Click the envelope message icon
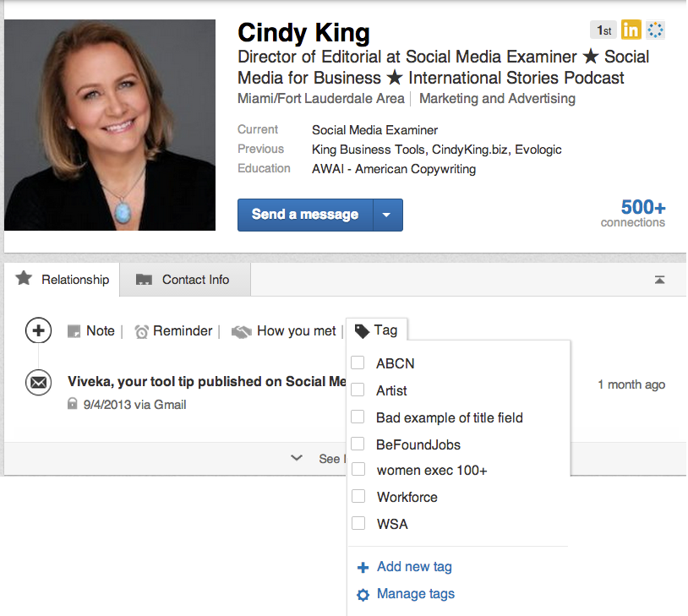This screenshot has width=688, height=616. point(39,383)
